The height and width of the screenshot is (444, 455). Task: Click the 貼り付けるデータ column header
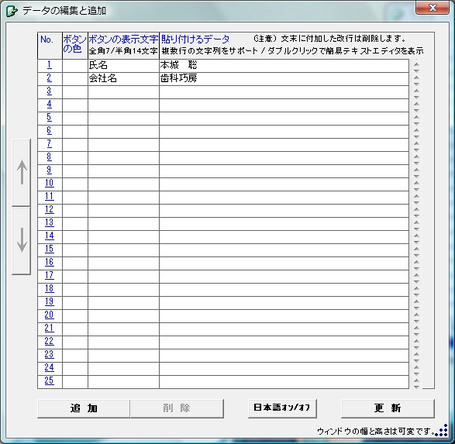coord(195,39)
